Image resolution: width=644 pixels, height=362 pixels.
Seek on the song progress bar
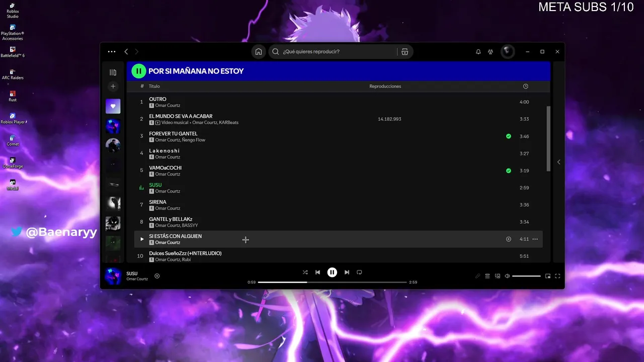click(332, 282)
